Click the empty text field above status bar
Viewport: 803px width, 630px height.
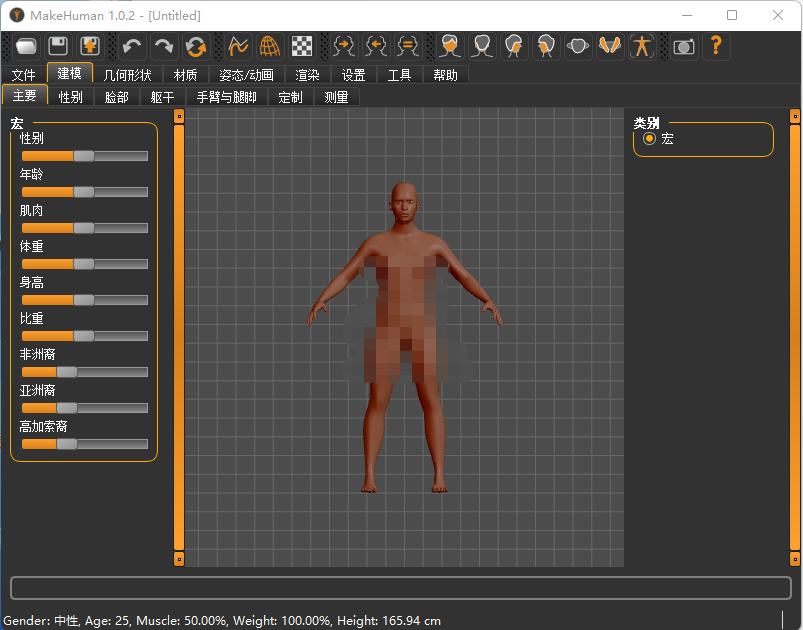click(x=401, y=587)
